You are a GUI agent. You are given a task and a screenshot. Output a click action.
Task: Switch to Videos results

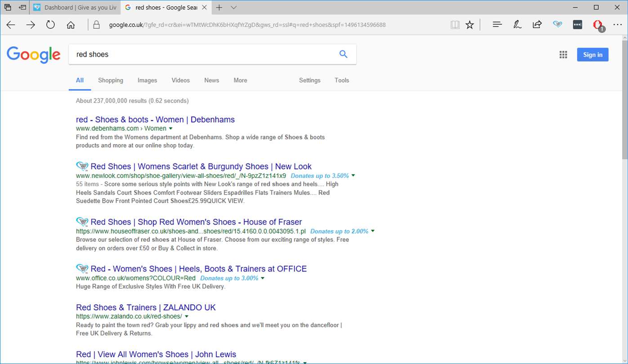click(181, 80)
